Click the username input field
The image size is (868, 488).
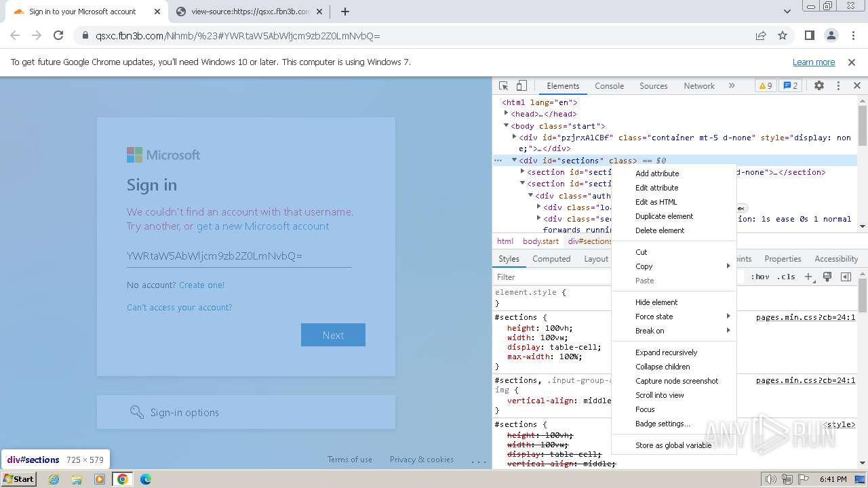(x=239, y=256)
